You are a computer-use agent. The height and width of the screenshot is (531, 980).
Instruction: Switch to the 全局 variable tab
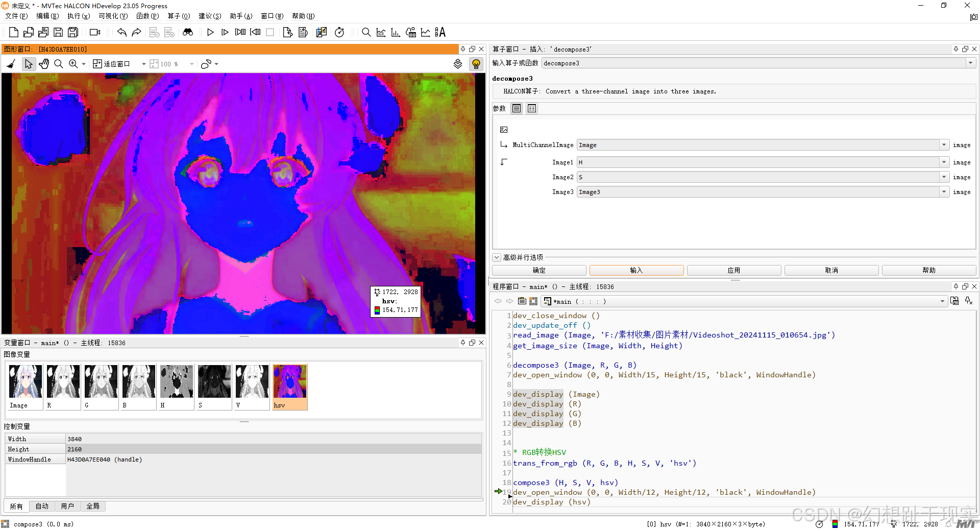pos(93,506)
